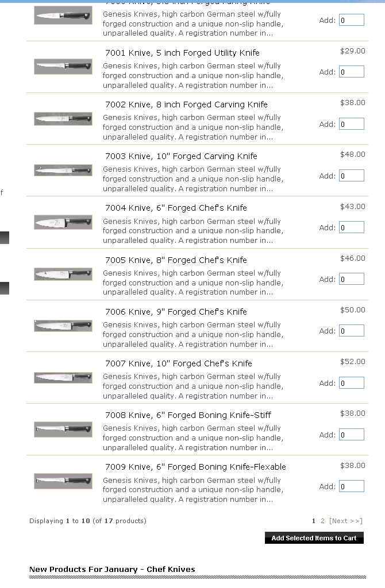Click the 7001 Utility Knife product image
The height and width of the screenshot is (588, 385).
pyautogui.click(x=63, y=66)
